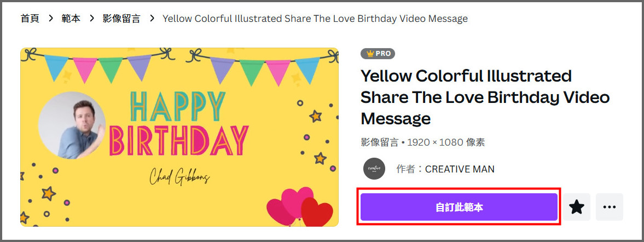Click the template name in the breadcrumb
This screenshot has width=644, height=242.
tap(315, 19)
